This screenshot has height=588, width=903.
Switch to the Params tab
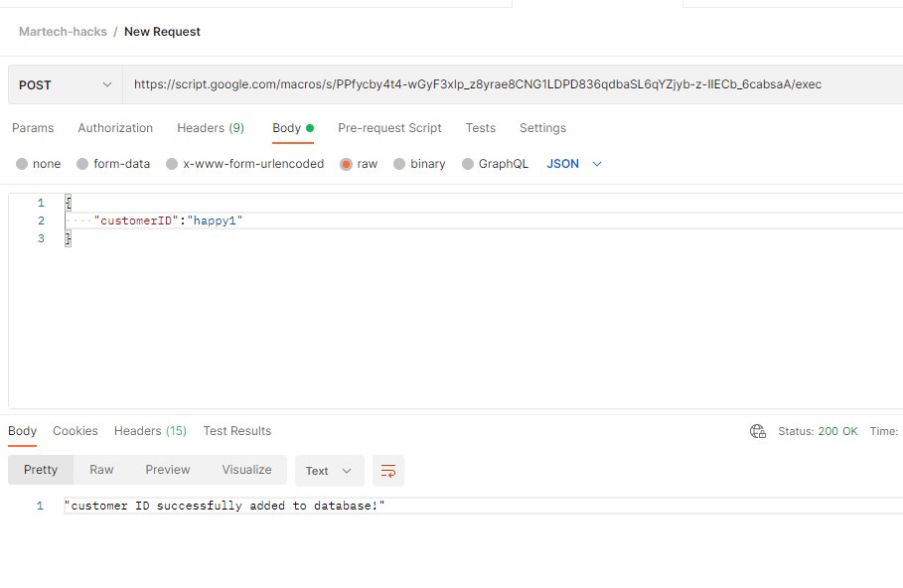[33, 128]
